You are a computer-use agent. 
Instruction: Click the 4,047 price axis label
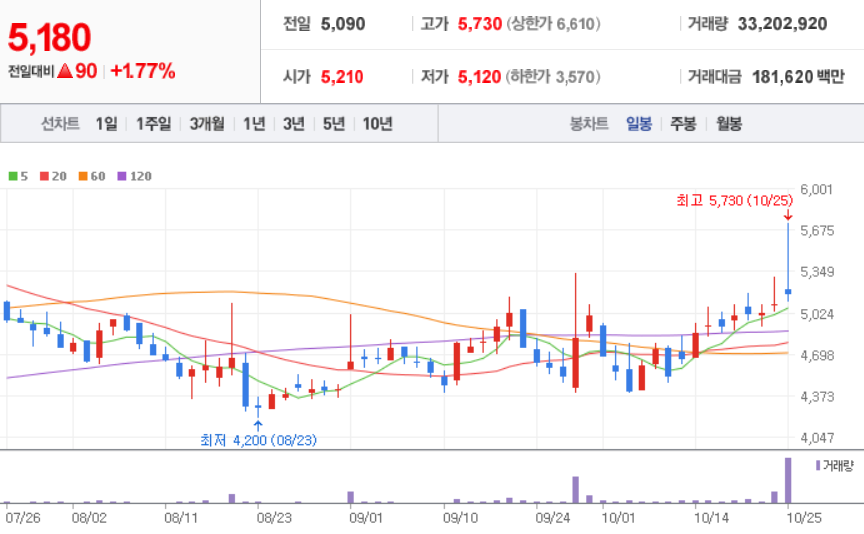[817, 438]
